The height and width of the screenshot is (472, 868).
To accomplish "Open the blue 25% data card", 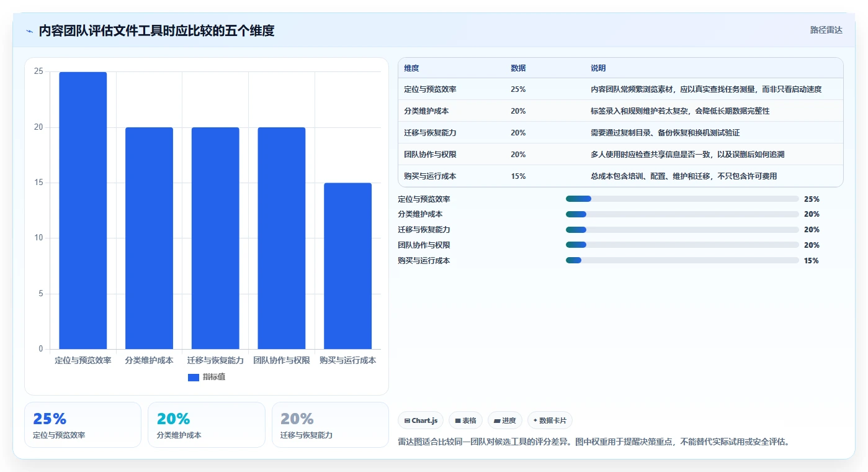I will point(83,425).
